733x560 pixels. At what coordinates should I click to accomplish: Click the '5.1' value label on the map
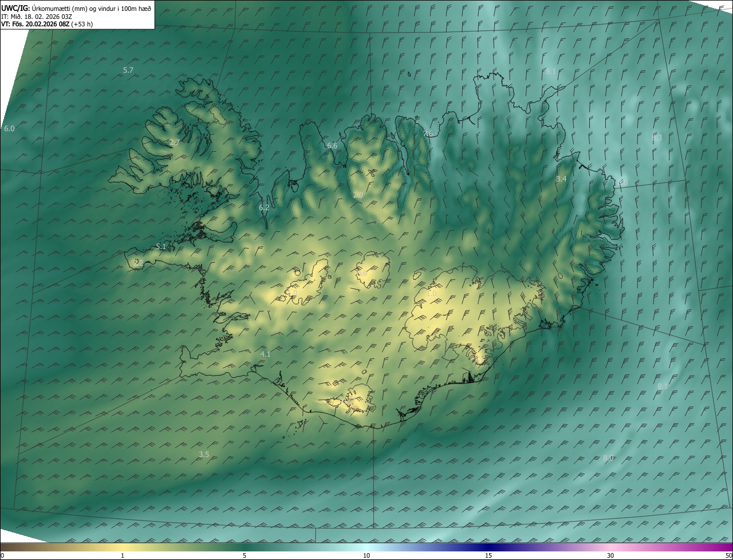pos(161,247)
